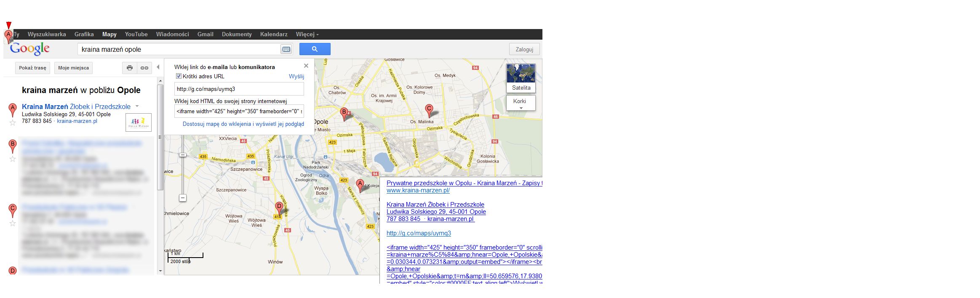Star the Kraina Marzeń result
Viewport: 980px width, 298px height.
[13, 122]
